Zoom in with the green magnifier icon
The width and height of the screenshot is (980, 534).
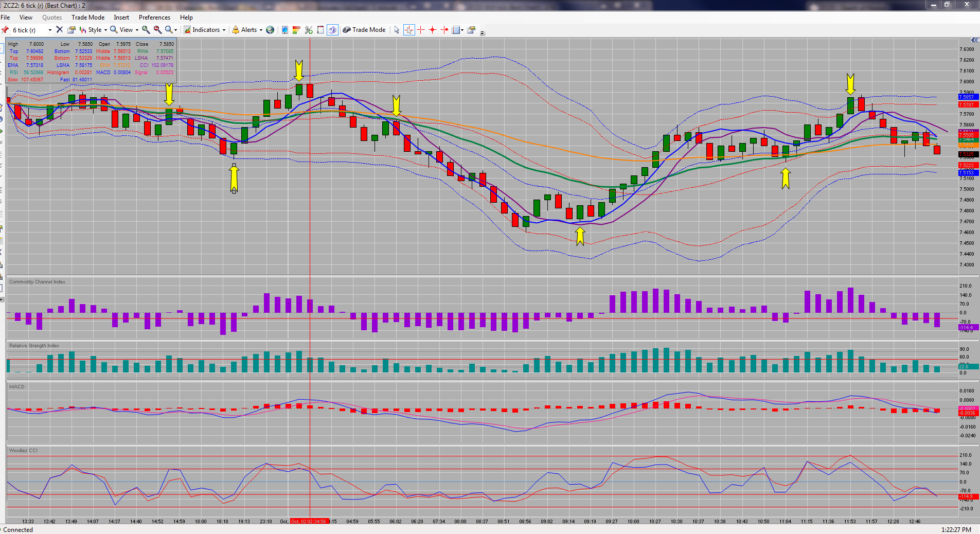point(146,30)
